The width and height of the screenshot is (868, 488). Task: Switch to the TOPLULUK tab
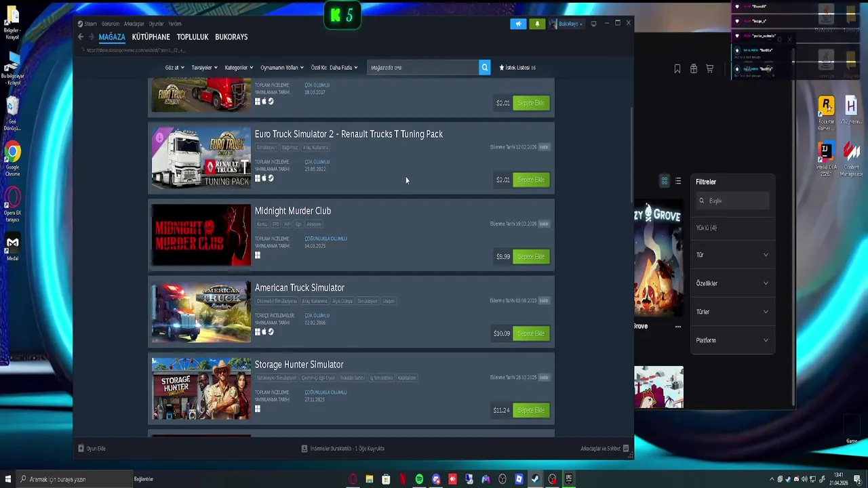(x=193, y=37)
